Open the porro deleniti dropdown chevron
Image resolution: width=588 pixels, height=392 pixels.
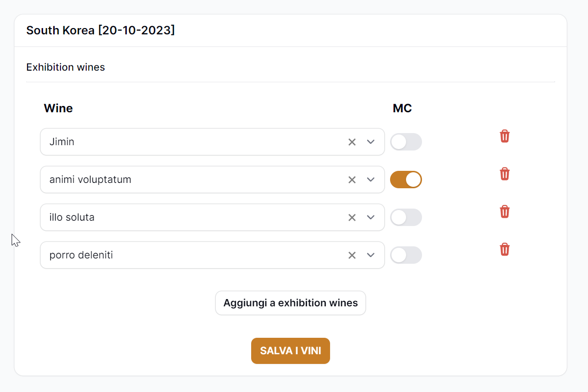coord(371,255)
